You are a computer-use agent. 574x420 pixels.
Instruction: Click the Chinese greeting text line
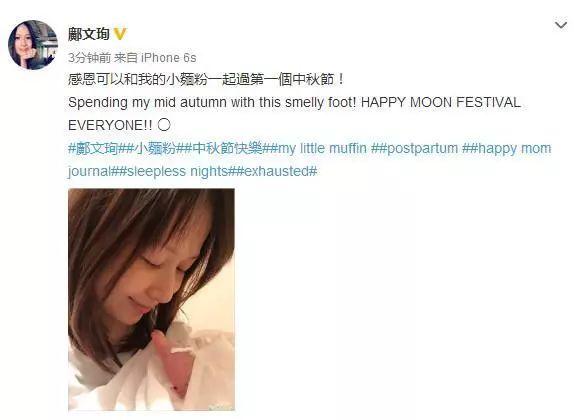pos(206,79)
